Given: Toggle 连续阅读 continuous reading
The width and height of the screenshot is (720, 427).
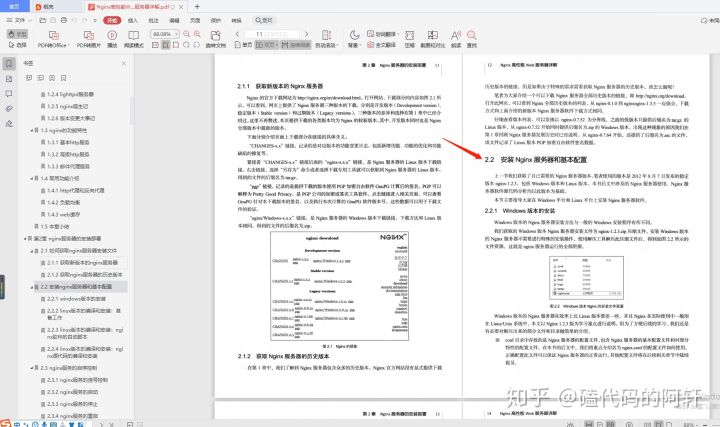Looking at the screenshot, I should point(296,45).
